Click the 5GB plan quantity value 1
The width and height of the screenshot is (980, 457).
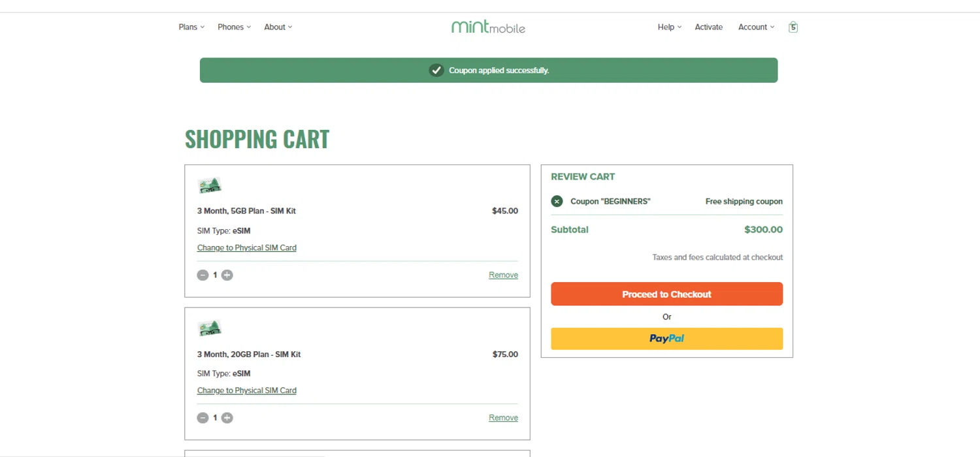tap(215, 275)
